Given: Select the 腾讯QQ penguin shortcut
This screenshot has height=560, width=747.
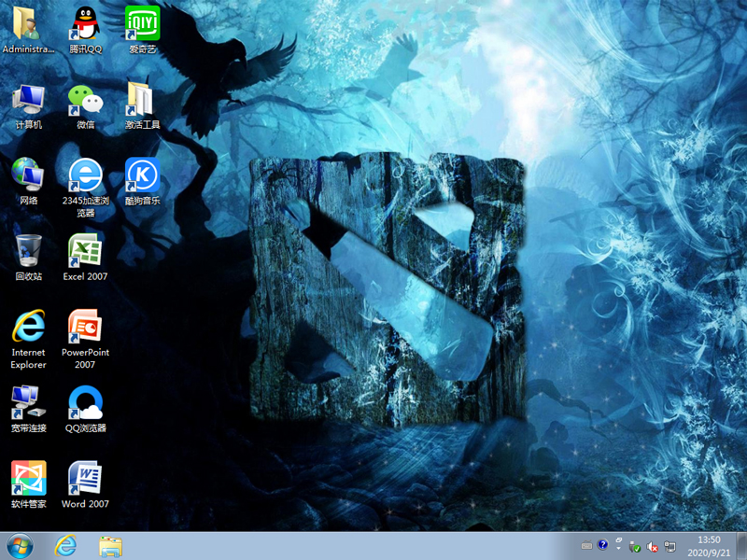Looking at the screenshot, I should [85, 30].
